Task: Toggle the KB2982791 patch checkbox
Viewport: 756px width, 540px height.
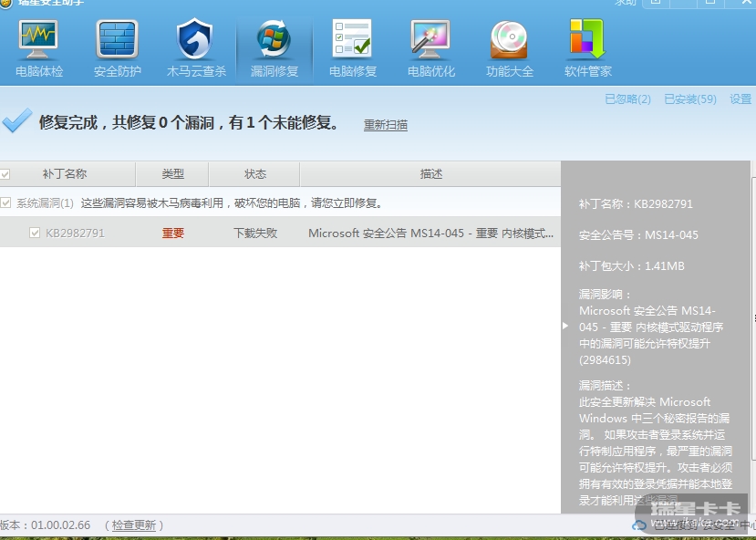Action: [35, 233]
